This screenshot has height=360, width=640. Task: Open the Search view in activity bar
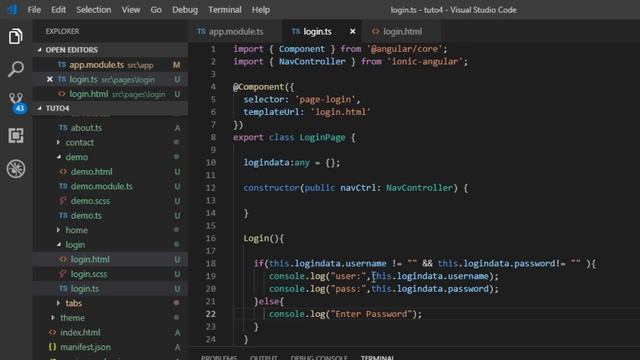[x=16, y=69]
